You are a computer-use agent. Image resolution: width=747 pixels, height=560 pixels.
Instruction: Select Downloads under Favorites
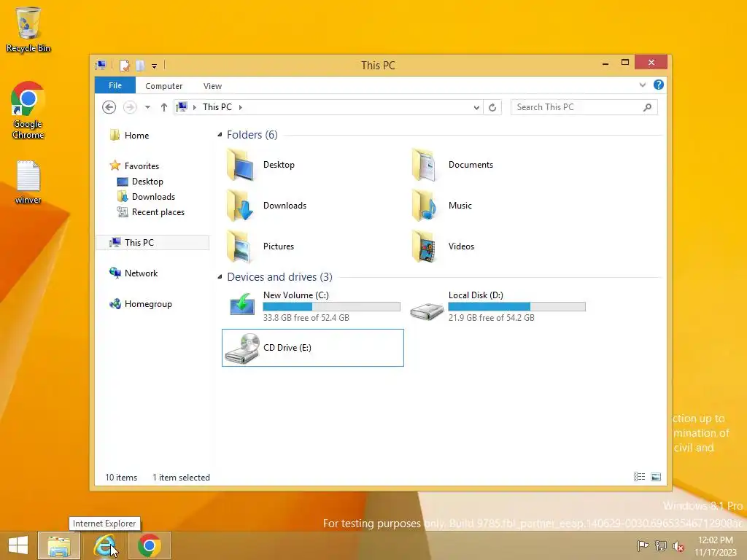pos(153,197)
